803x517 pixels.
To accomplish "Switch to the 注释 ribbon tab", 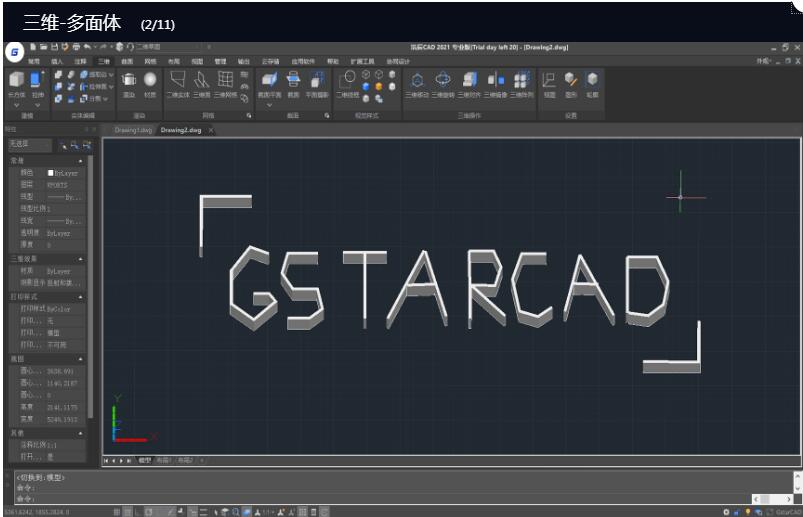I will point(80,61).
